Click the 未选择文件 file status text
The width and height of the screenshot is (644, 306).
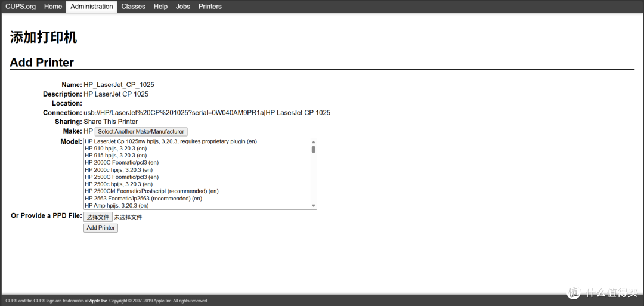point(128,217)
